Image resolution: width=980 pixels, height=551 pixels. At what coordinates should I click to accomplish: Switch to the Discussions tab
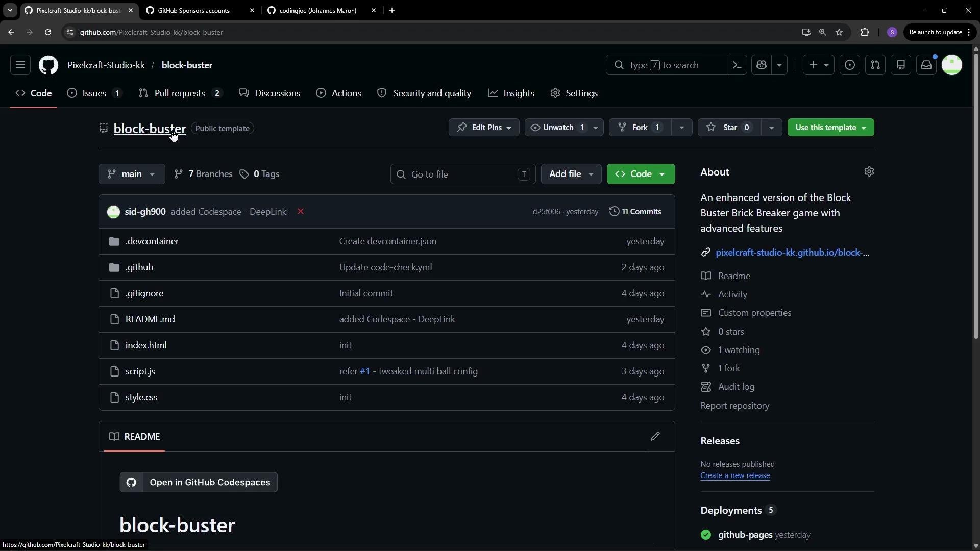pos(270,93)
